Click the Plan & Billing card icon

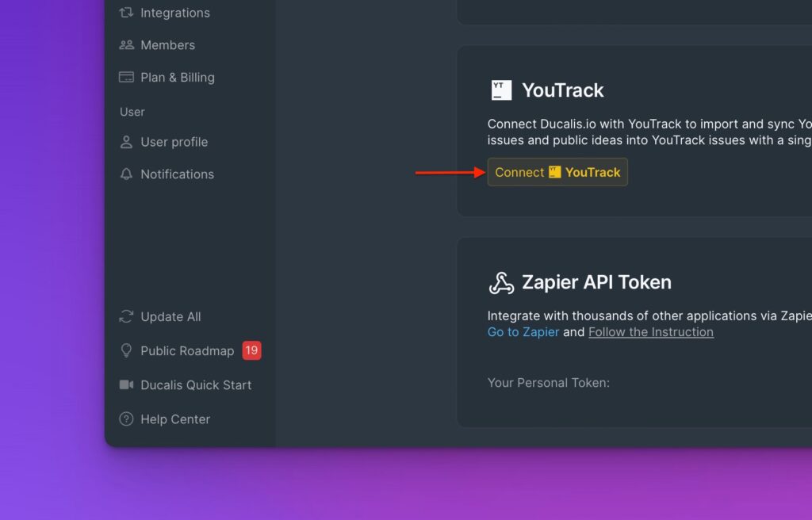(126, 77)
